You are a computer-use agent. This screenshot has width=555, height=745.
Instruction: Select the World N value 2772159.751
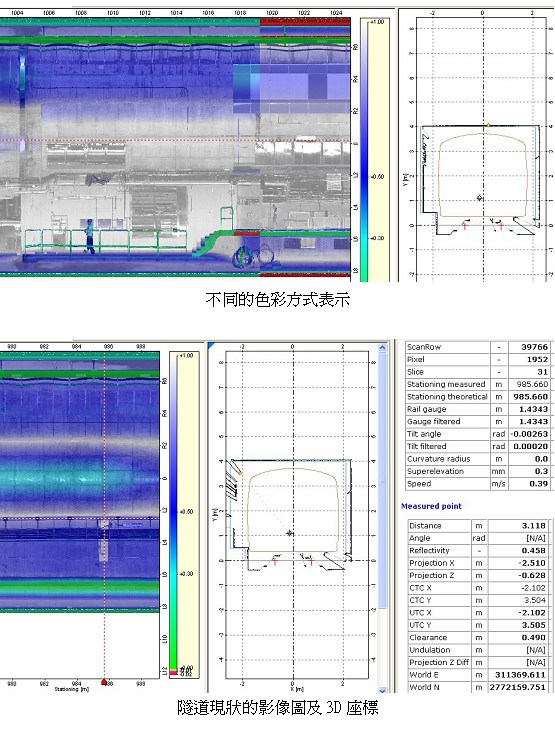tap(518, 687)
